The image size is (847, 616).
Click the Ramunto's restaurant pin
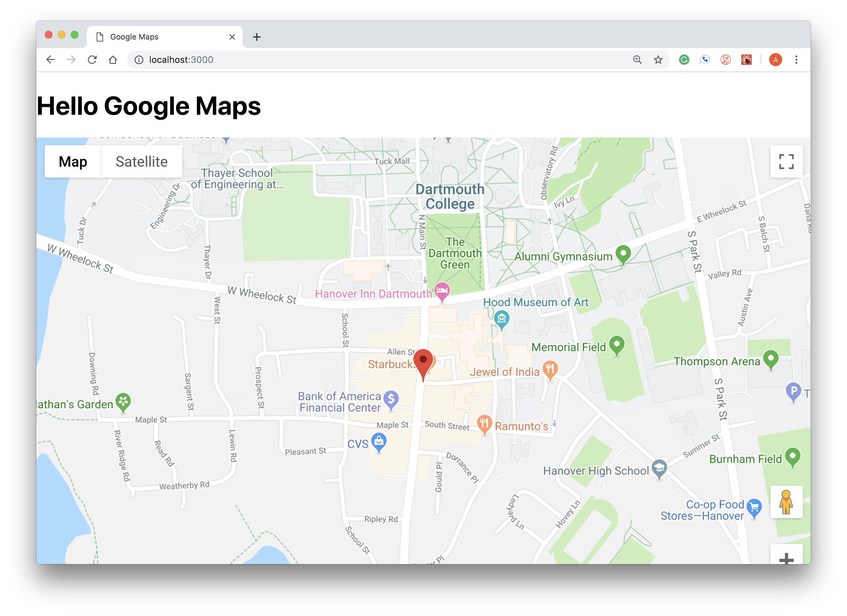(x=484, y=424)
